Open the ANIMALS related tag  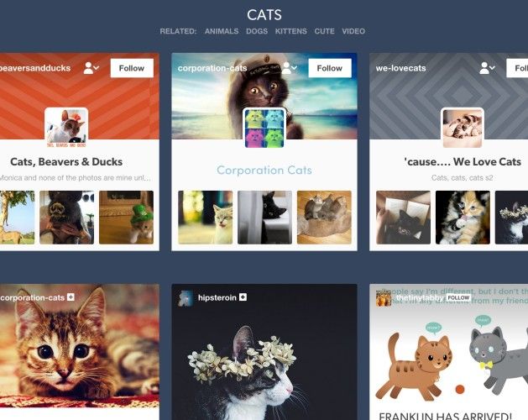point(222,31)
